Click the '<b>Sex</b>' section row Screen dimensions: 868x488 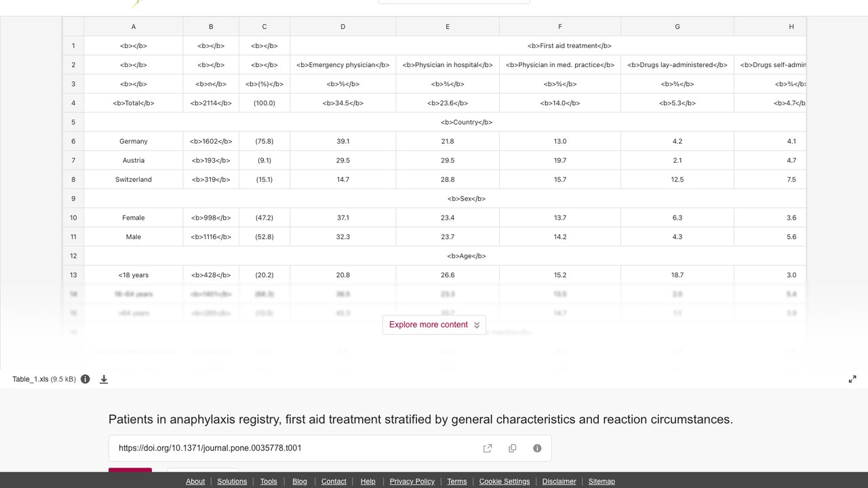pos(445,199)
